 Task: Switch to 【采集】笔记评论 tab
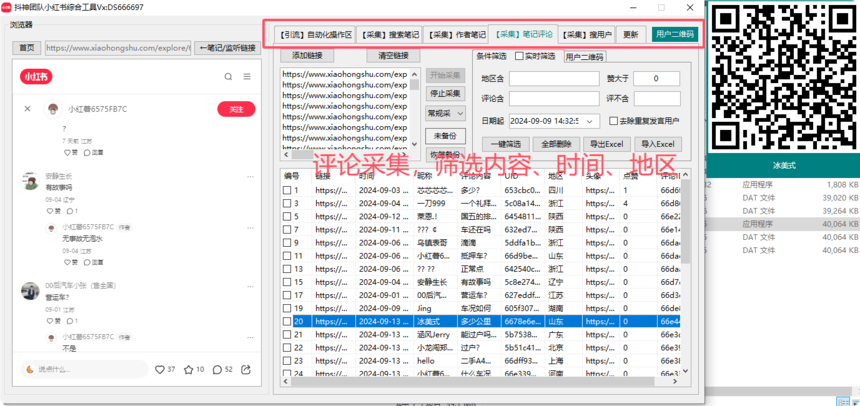pos(523,34)
